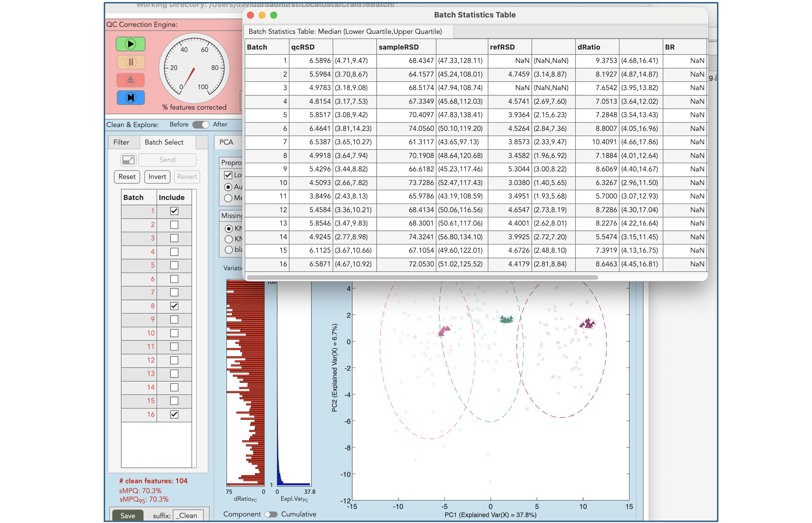Viewport: 812px width, 523px height.
Task: Select the Batch Statistics Table: Median tab
Action: (346, 31)
